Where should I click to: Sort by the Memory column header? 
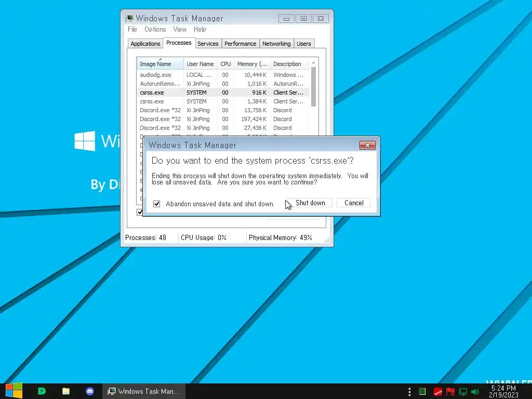tap(252, 64)
